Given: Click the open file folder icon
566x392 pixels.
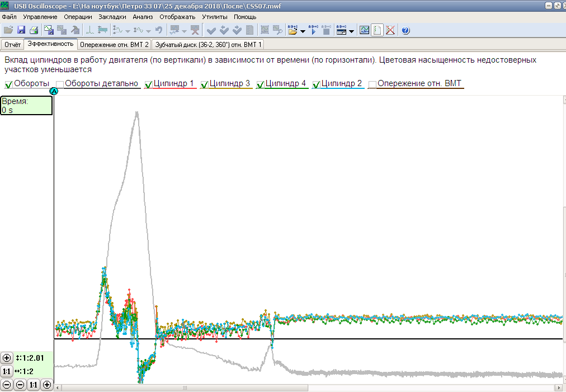Looking at the screenshot, I should [8, 30].
